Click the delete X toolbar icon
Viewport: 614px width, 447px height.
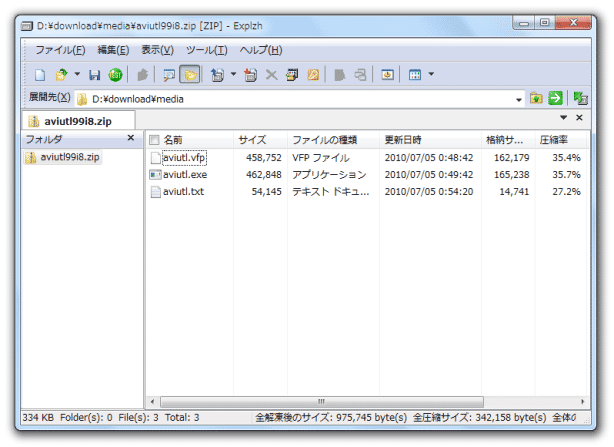point(271,74)
